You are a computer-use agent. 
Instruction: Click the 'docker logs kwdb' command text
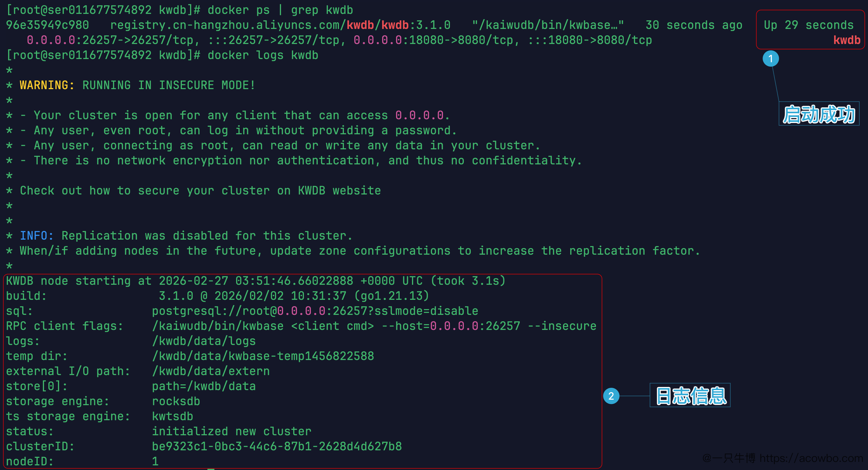click(263, 55)
